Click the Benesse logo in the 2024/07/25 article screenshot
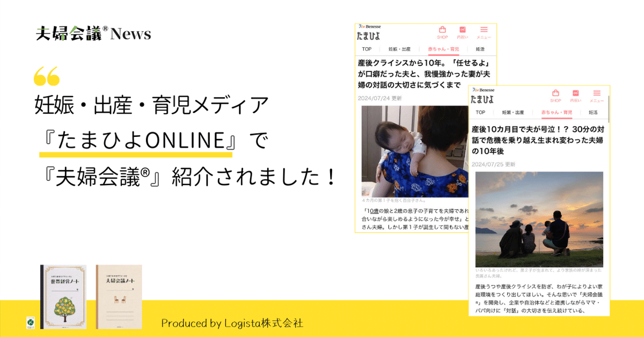644x337 pixels. [x=482, y=90]
